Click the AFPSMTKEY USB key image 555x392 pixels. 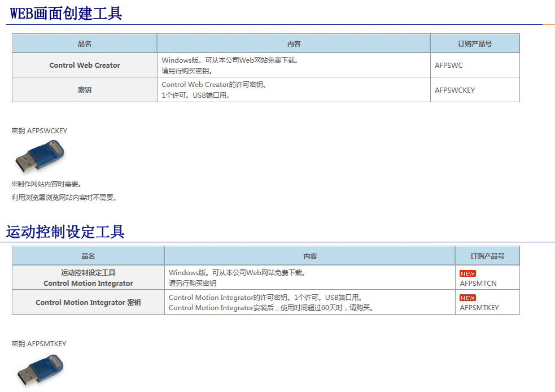tap(40, 370)
